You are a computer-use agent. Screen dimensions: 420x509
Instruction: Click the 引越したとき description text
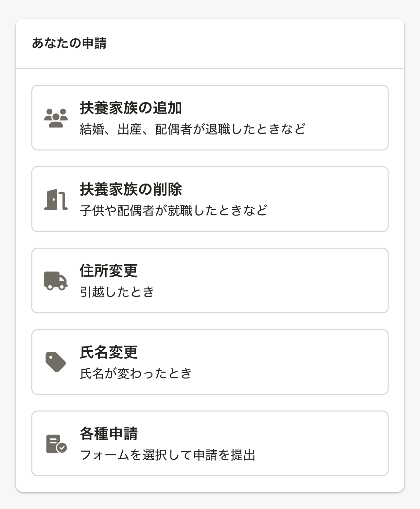coord(117,292)
